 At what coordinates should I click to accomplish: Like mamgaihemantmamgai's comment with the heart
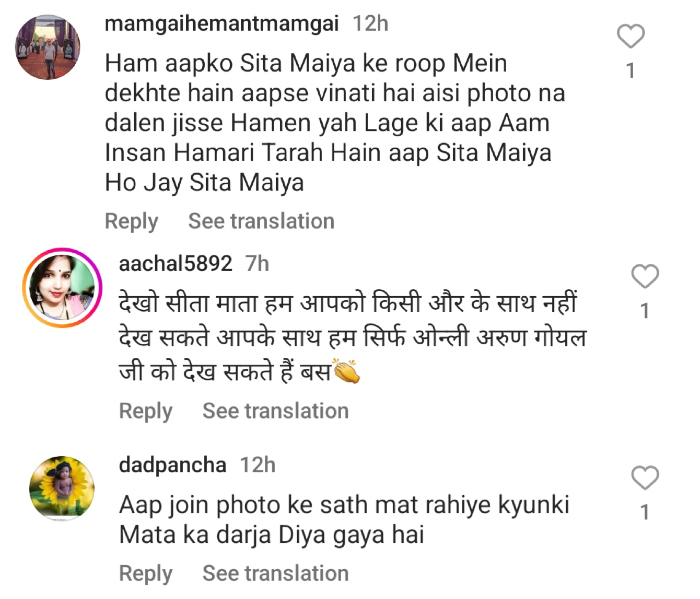coord(631,38)
